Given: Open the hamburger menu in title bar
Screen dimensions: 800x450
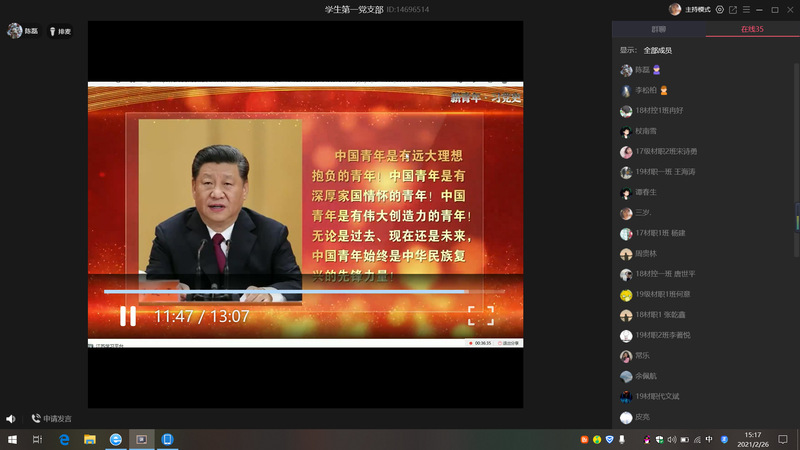Looking at the screenshot, I should (x=746, y=9).
